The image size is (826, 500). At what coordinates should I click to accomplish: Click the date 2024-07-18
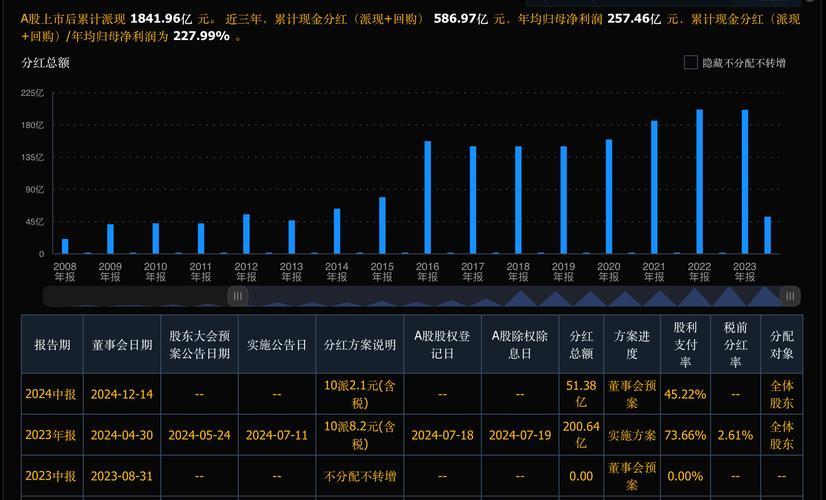pos(442,435)
